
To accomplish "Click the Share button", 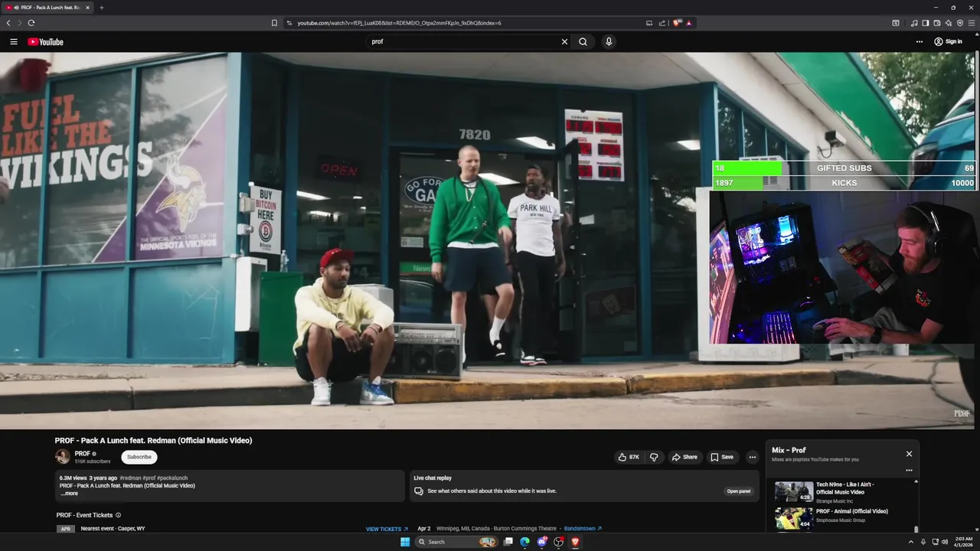I will (684, 457).
